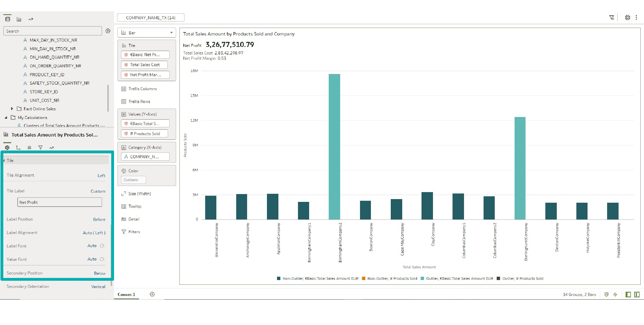Select the Values hash properties tab
Image resolution: width=644 pixels, height=325 pixels.
tap(29, 147)
